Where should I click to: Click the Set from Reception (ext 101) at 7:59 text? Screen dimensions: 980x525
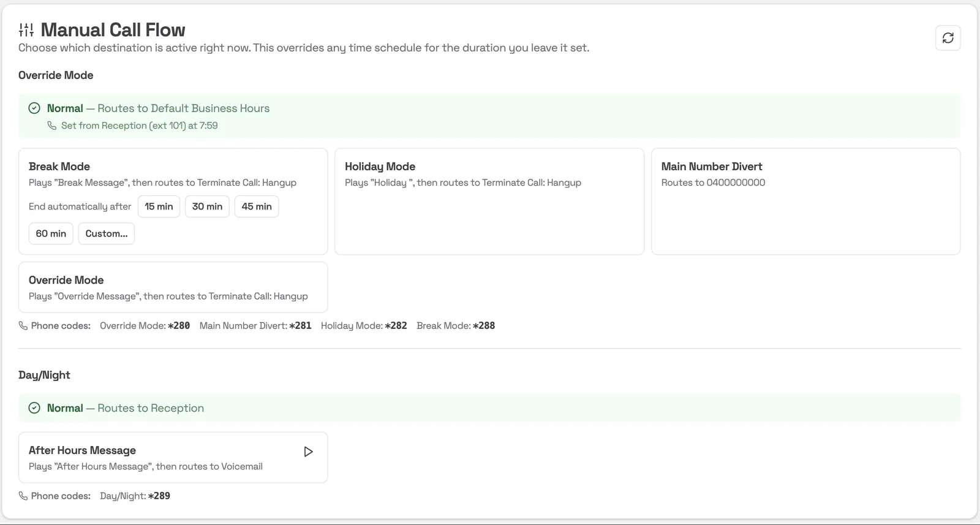[140, 126]
